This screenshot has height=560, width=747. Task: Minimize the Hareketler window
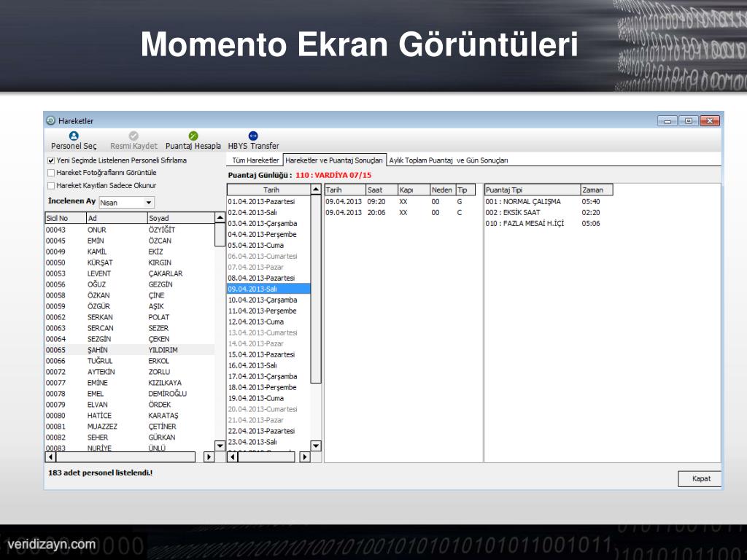coord(667,121)
